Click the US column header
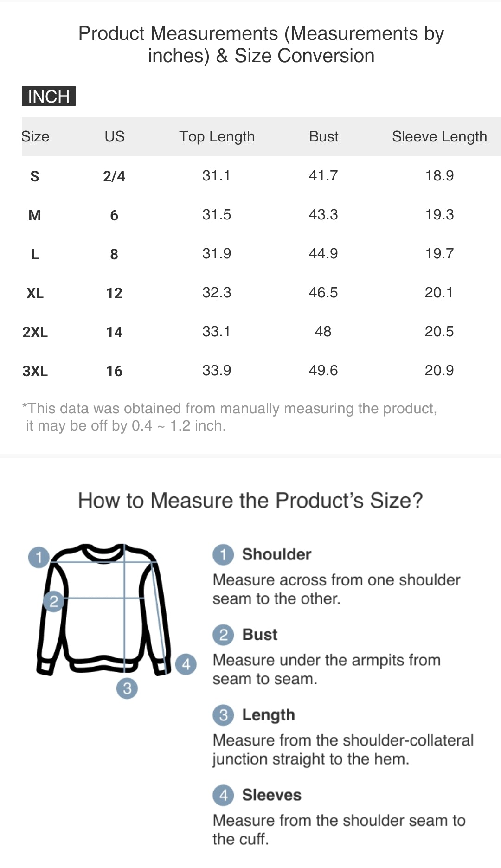Image resolution: width=501 pixels, height=868 pixels. click(x=114, y=136)
